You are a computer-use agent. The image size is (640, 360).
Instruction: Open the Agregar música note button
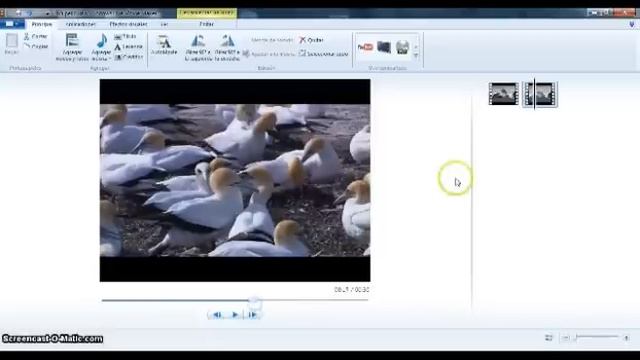[101, 47]
